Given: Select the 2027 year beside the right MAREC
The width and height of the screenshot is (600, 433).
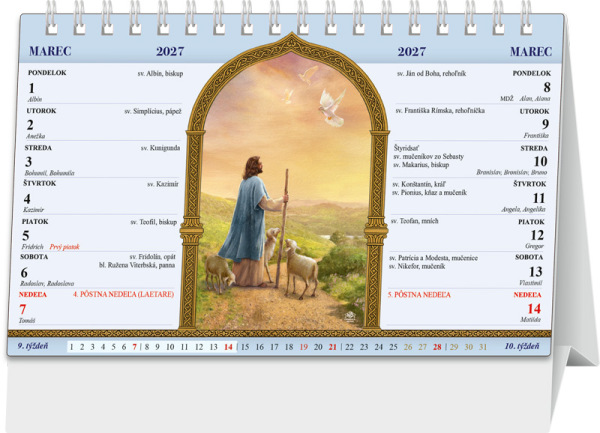Looking at the screenshot, I should [x=411, y=52].
